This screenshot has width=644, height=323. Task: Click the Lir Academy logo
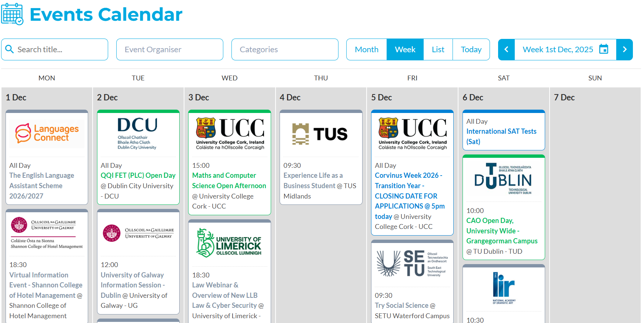pos(504,288)
